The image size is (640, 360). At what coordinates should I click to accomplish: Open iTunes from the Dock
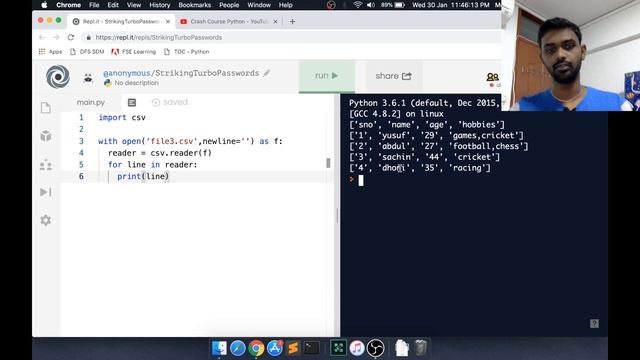(357, 348)
